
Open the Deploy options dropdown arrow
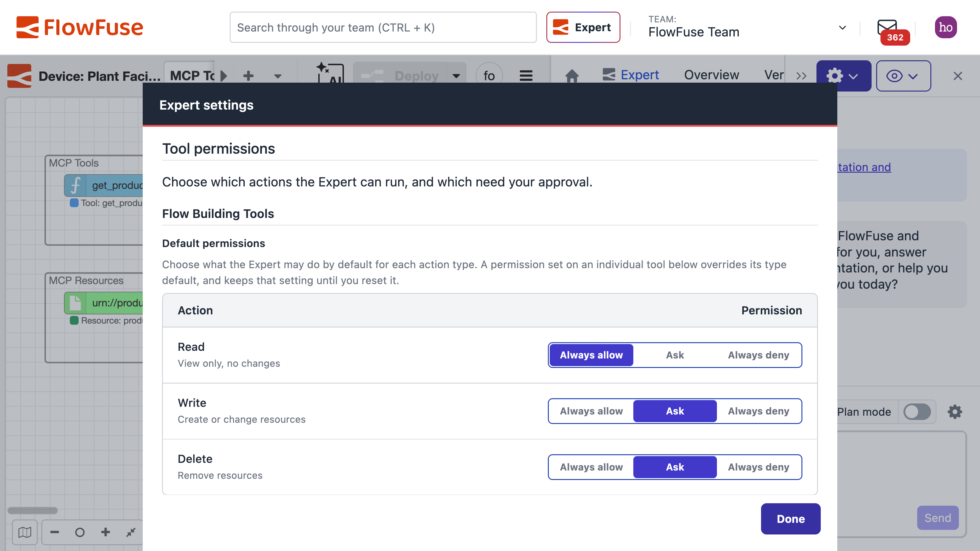pyautogui.click(x=456, y=76)
